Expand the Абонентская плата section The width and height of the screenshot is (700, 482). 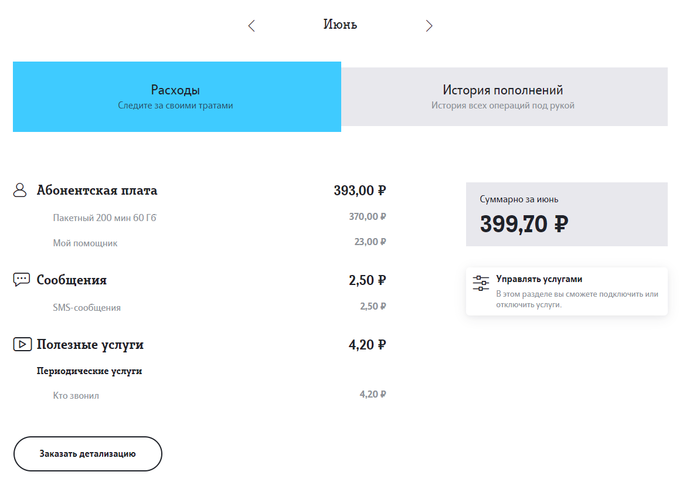[97, 190]
